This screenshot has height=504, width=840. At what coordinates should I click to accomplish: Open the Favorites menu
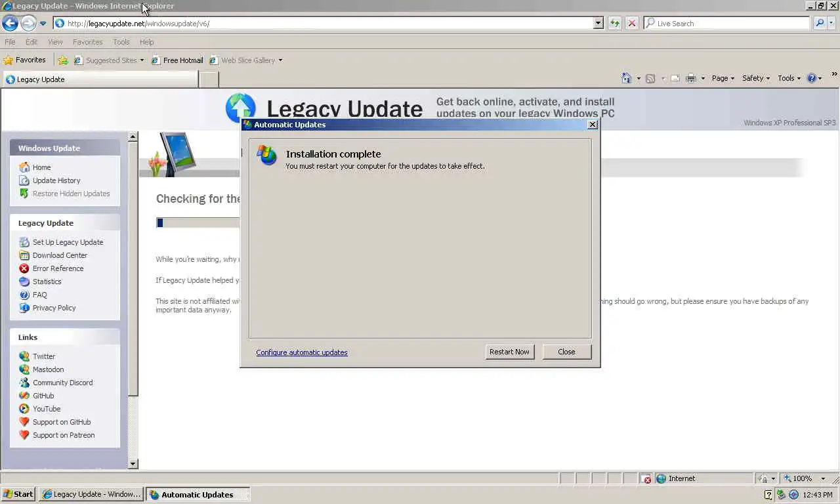pyautogui.click(x=87, y=42)
